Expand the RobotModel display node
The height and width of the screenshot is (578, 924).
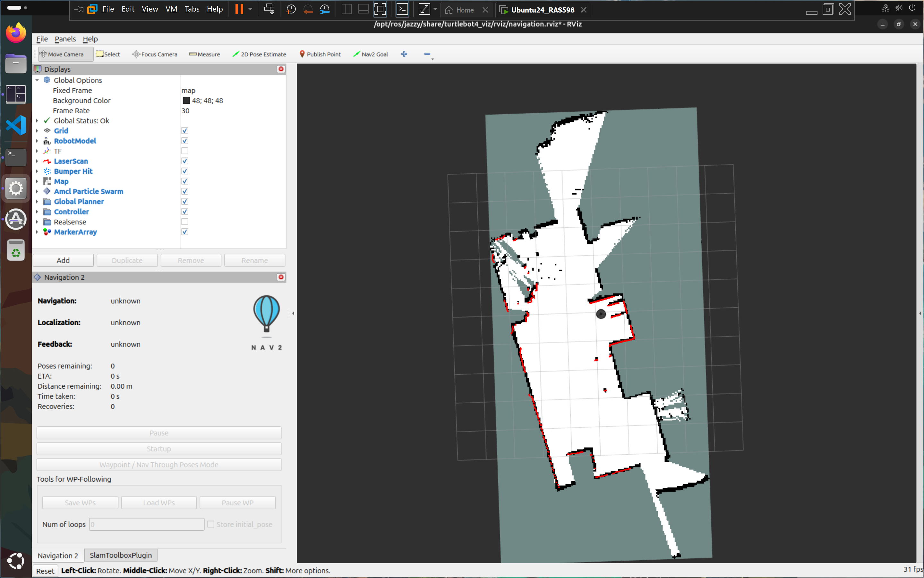tap(37, 141)
